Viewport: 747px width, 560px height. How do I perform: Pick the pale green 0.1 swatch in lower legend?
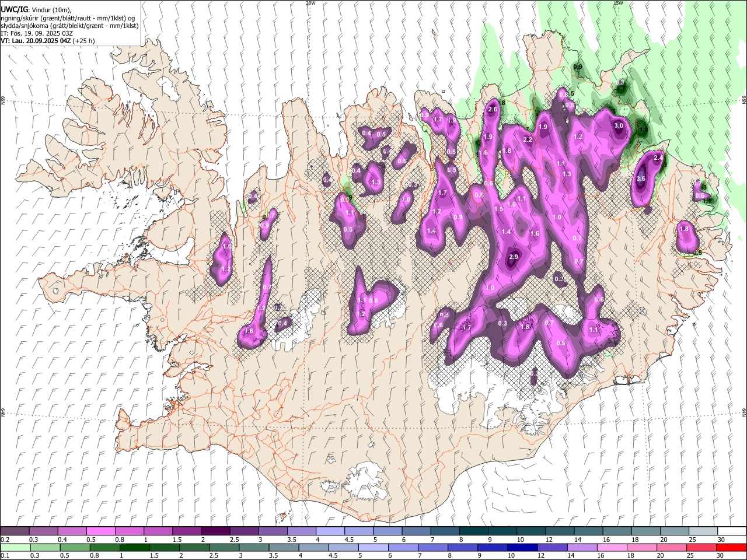click(x=15, y=548)
